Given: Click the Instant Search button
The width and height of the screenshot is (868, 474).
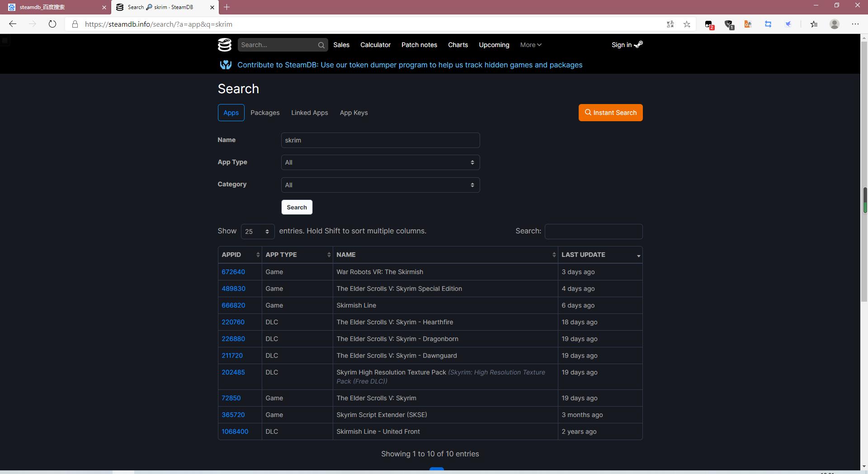Looking at the screenshot, I should [611, 113].
